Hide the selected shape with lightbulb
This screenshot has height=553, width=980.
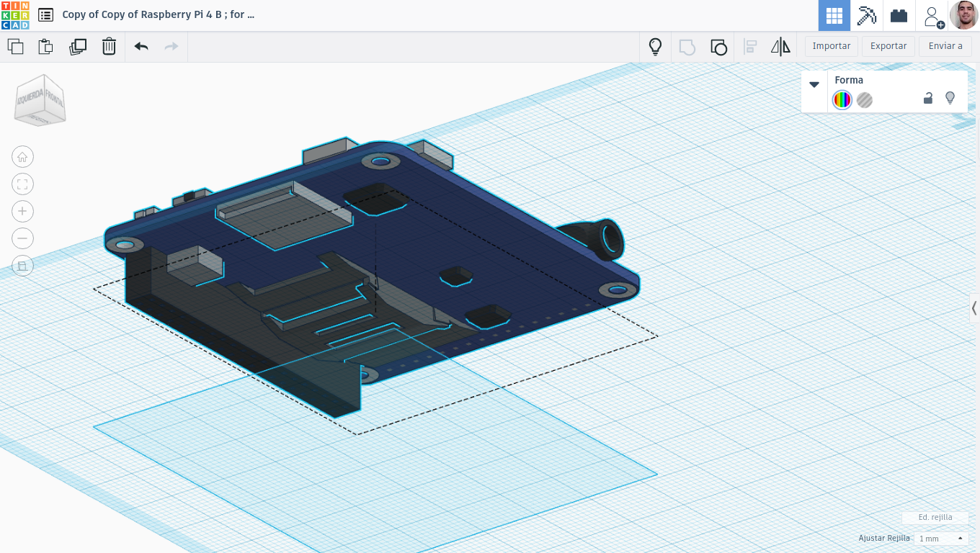coord(950,98)
